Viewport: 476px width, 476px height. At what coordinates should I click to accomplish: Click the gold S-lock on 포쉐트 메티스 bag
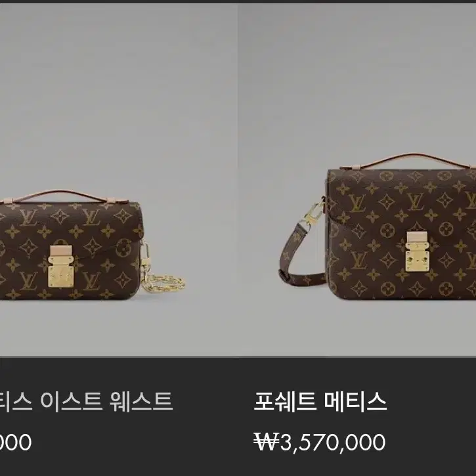pyautogui.click(x=417, y=251)
